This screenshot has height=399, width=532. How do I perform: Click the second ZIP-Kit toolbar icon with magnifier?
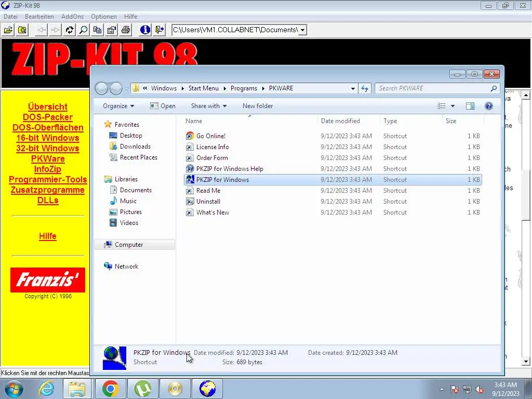click(x=22, y=30)
